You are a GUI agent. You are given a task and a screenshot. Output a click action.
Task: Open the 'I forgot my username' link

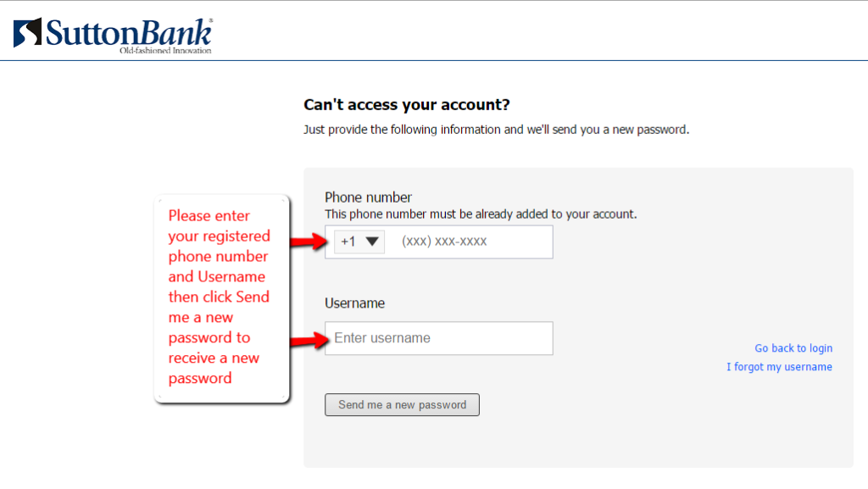tap(779, 366)
